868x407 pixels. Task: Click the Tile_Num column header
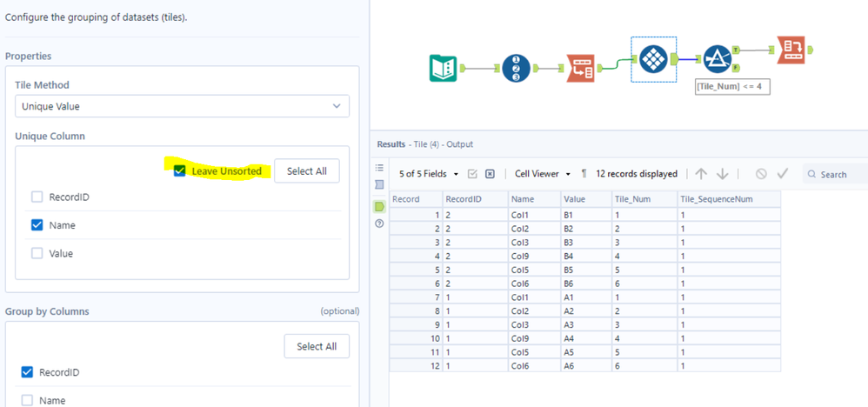point(644,199)
